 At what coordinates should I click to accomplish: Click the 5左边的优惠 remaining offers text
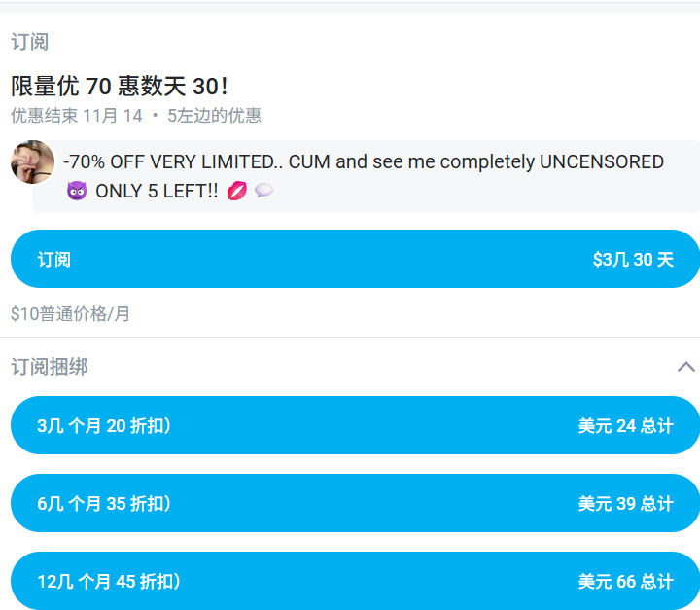point(214,116)
